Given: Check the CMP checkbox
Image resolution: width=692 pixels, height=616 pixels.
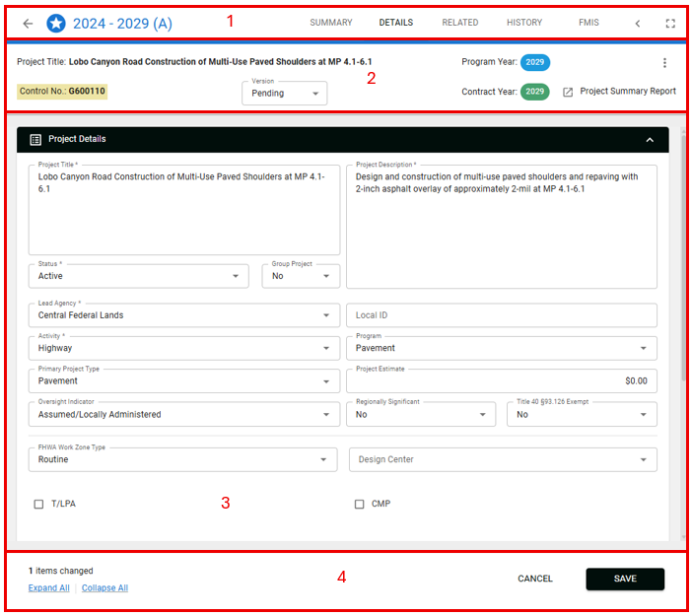Looking at the screenshot, I should click(x=359, y=504).
